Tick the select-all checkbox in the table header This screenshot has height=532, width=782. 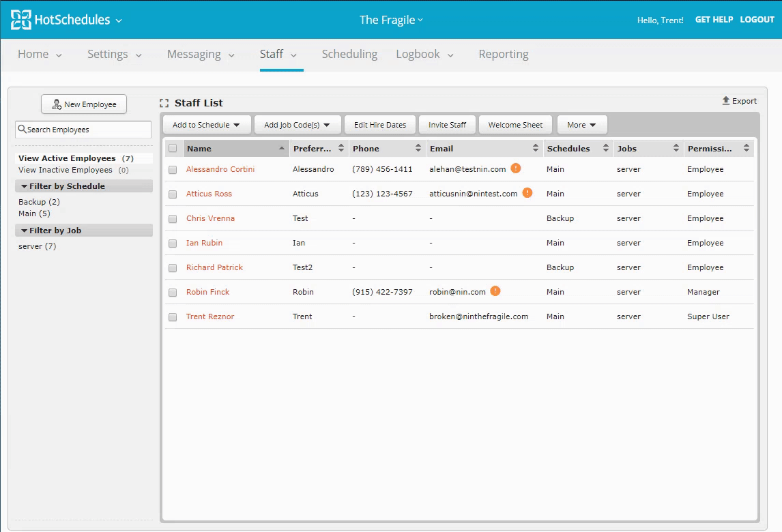pos(173,148)
